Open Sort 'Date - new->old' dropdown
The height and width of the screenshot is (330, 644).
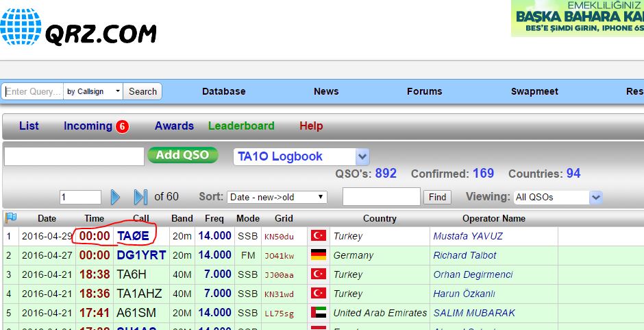pos(277,197)
